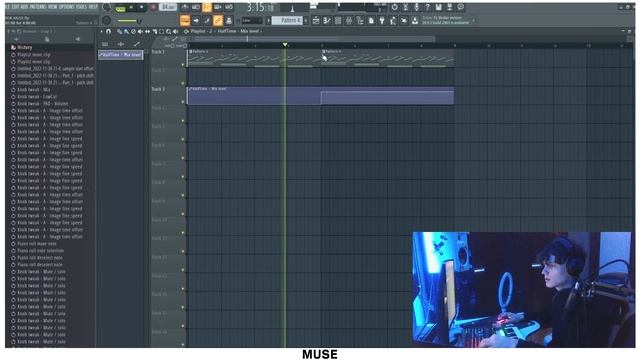The image size is (640, 360).
Task: Toggle the browser view icon
Action: point(360,20)
